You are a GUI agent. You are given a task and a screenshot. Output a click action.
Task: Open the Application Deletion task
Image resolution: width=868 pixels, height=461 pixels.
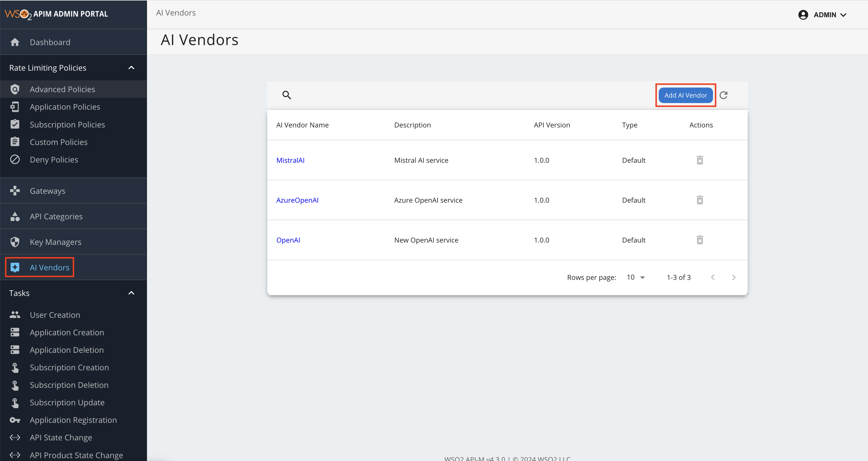point(73,350)
